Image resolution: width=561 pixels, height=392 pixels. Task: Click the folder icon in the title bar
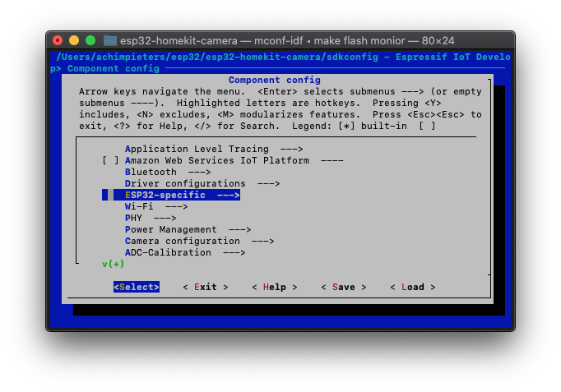[x=110, y=40]
